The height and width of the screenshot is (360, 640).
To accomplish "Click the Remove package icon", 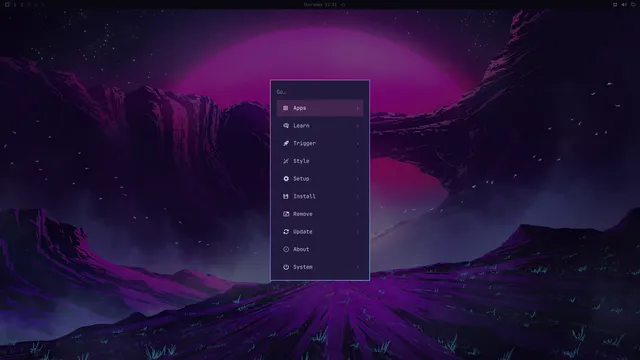I will pyautogui.click(x=286, y=214).
